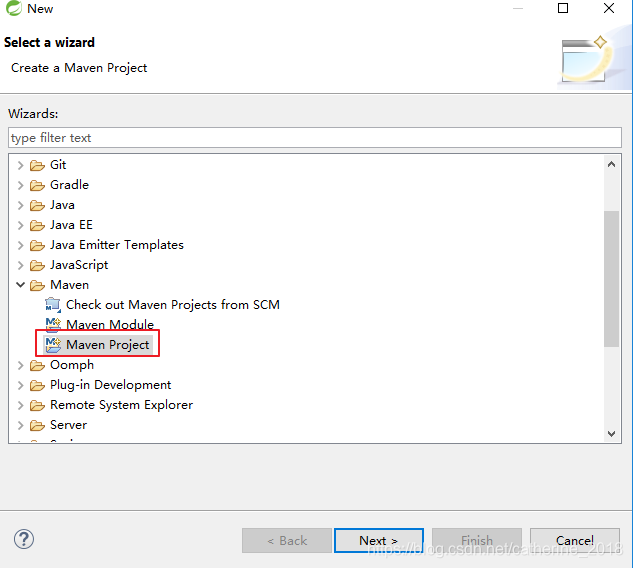Open help with the question mark icon
The height and width of the screenshot is (568, 633).
coord(24,539)
